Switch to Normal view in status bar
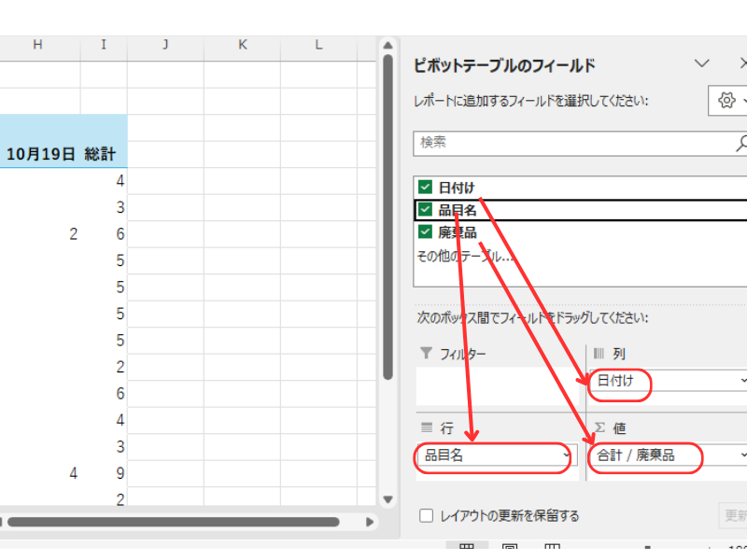747x560 pixels. pyautogui.click(x=467, y=551)
